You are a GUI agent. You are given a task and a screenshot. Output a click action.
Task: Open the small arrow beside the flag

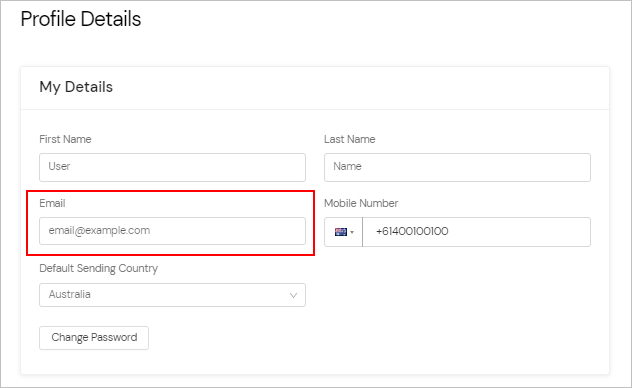point(352,232)
